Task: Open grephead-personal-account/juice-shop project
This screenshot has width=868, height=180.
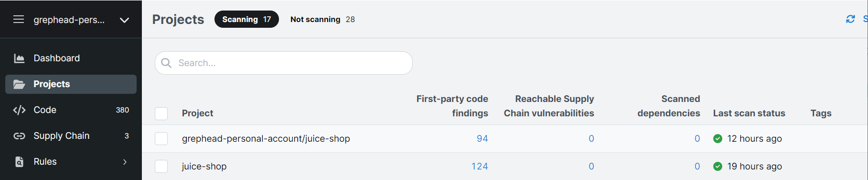Action: 266,139
